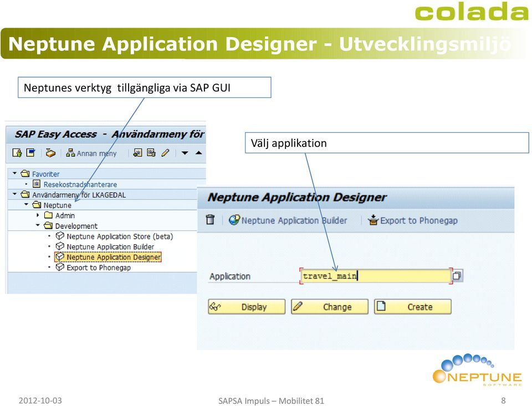Click Export to Phonegap toolbar button
Screen dimensions: 532x406
(x=412, y=220)
